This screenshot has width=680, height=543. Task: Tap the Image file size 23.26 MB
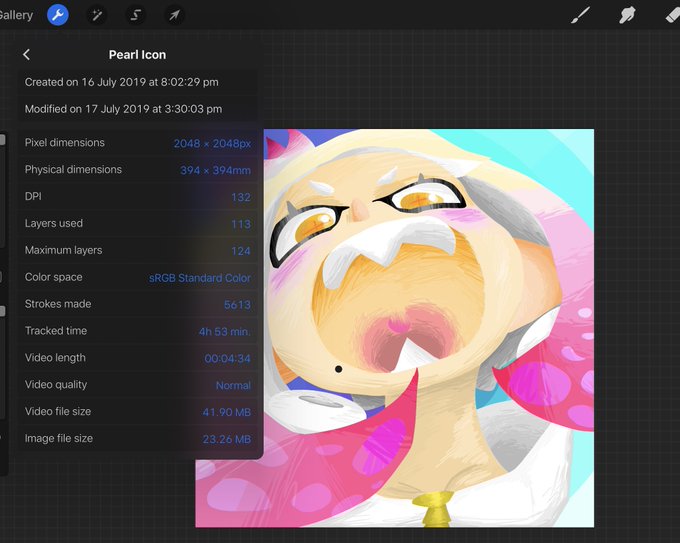coord(227,439)
